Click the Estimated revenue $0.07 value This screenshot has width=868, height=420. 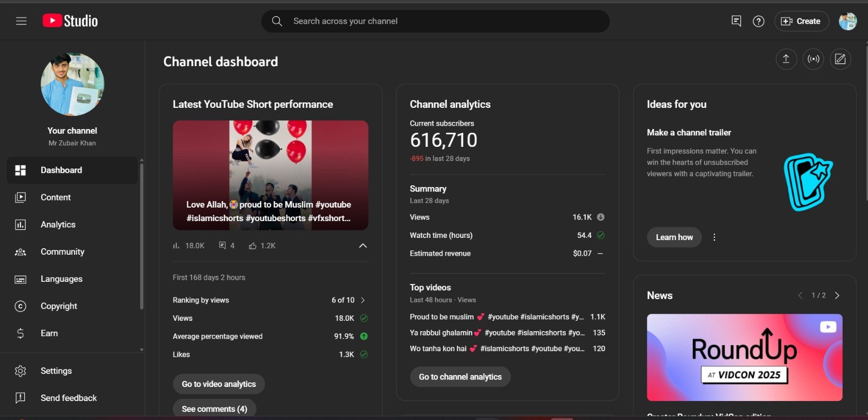click(582, 254)
